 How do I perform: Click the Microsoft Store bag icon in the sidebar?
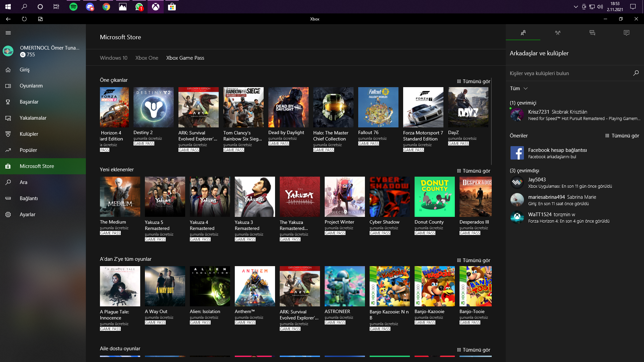[8, 166]
